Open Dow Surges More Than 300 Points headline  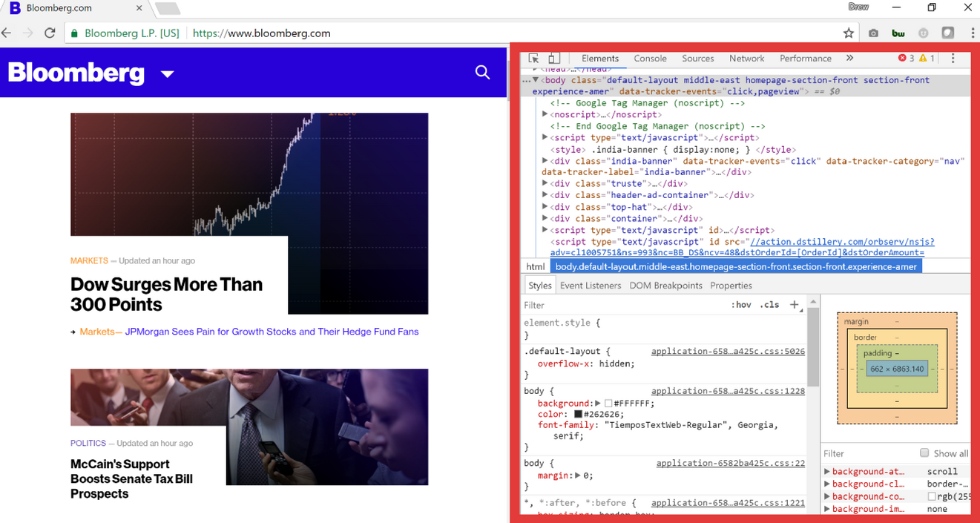[166, 295]
